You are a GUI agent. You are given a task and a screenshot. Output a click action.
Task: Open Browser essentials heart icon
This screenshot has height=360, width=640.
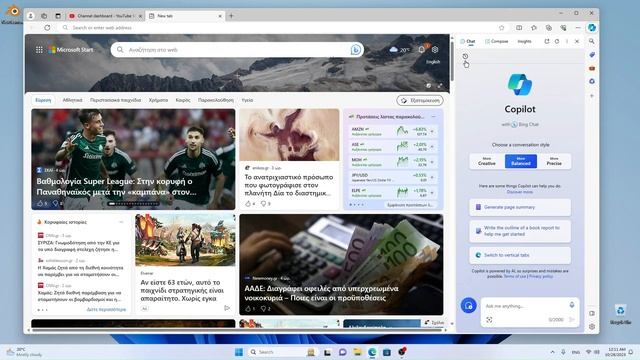coord(563,28)
